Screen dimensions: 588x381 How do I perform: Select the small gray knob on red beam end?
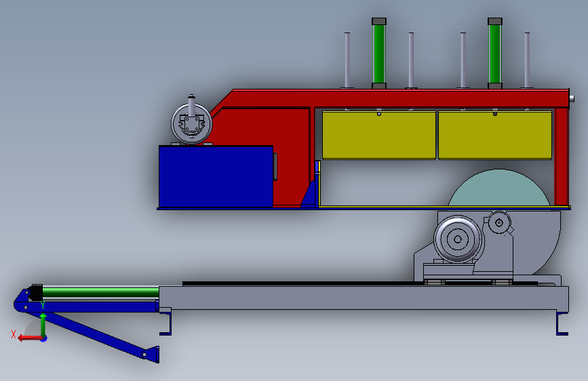[572, 98]
